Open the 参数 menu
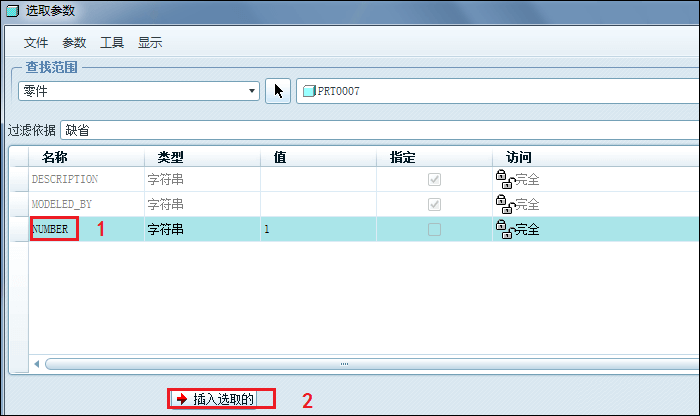The height and width of the screenshot is (416, 700). pos(74,43)
